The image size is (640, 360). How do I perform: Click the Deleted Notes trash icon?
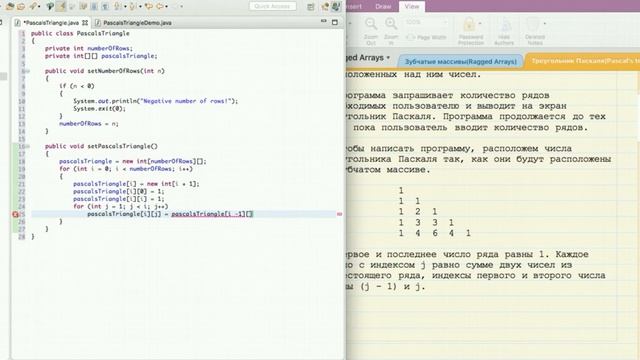click(533, 25)
